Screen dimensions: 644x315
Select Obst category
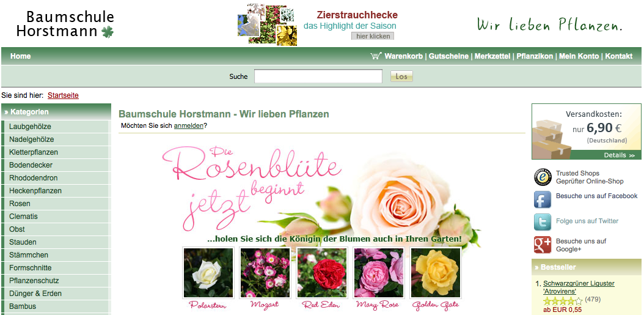[56, 229]
